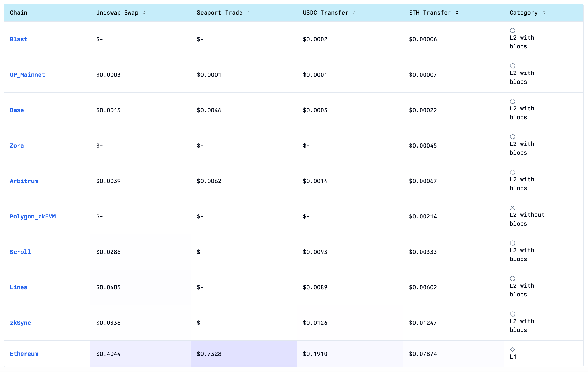
Task: Sort by ETH Transfer column arrows
Action: coord(457,13)
